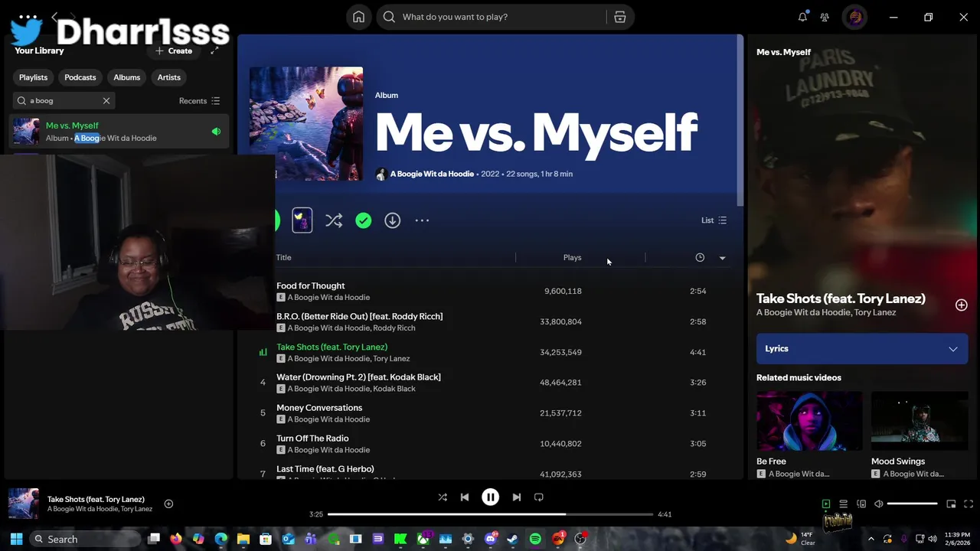Select the Podcasts filter chip
The image size is (980, 551).
point(80,77)
